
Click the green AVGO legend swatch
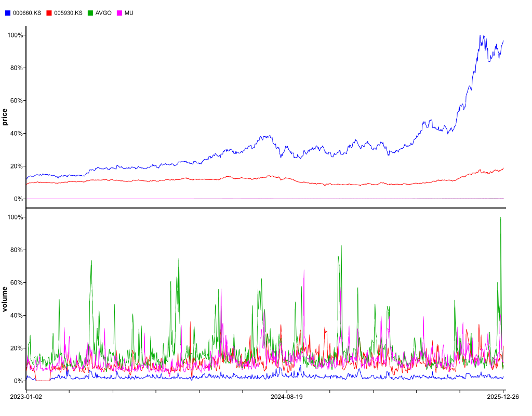(x=90, y=12)
